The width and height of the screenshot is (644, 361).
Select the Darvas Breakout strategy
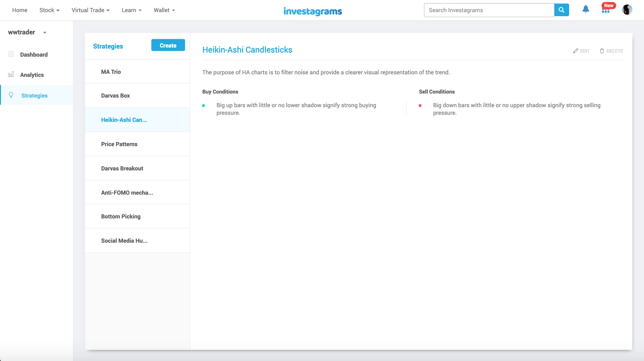coord(137,168)
